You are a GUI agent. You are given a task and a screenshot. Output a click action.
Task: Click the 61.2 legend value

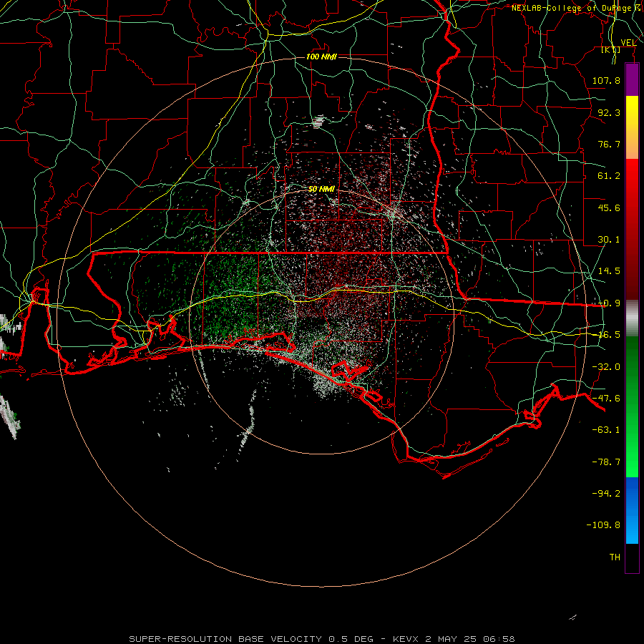tap(609, 176)
